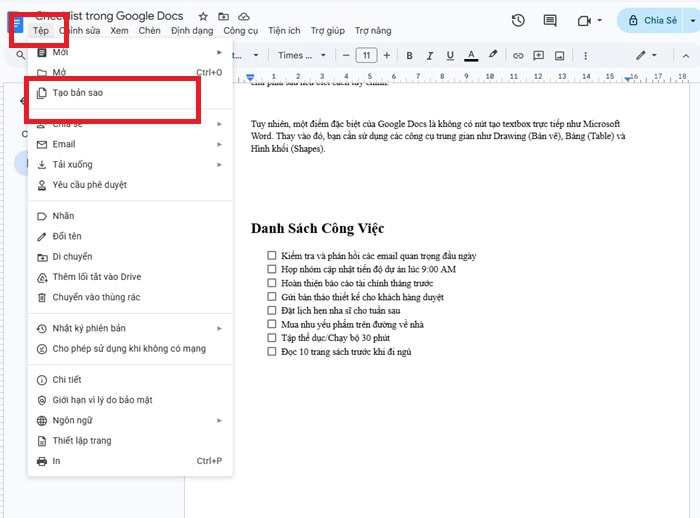The width and height of the screenshot is (700, 518).
Task: Click the Bold formatting icon
Action: point(410,55)
